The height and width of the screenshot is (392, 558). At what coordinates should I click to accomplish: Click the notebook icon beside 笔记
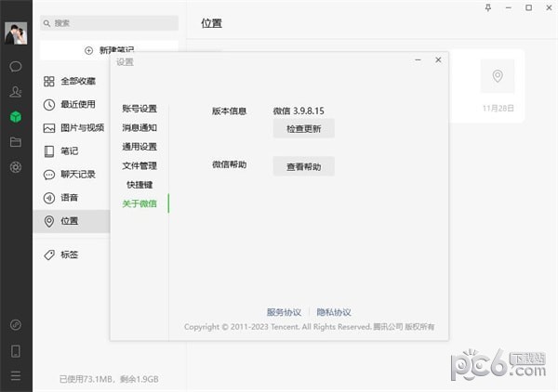pos(49,151)
